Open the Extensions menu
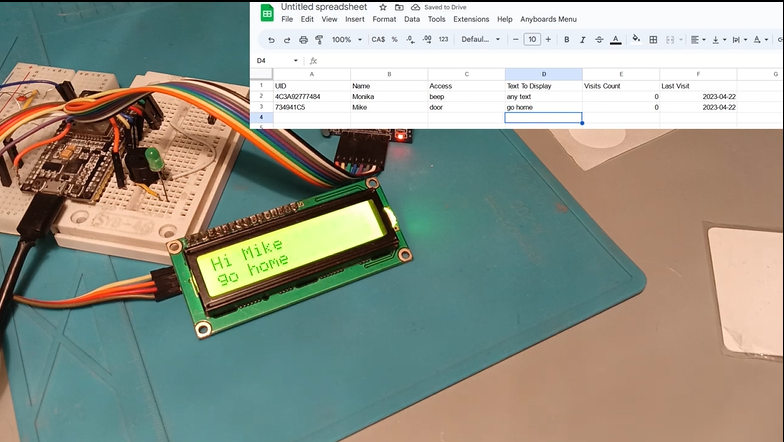The image size is (784, 442). 471,19
